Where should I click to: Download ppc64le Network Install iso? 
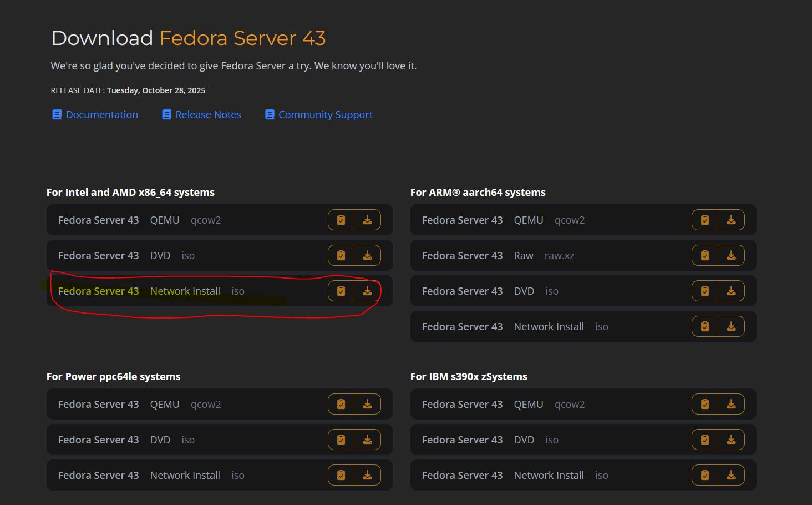[368, 475]
